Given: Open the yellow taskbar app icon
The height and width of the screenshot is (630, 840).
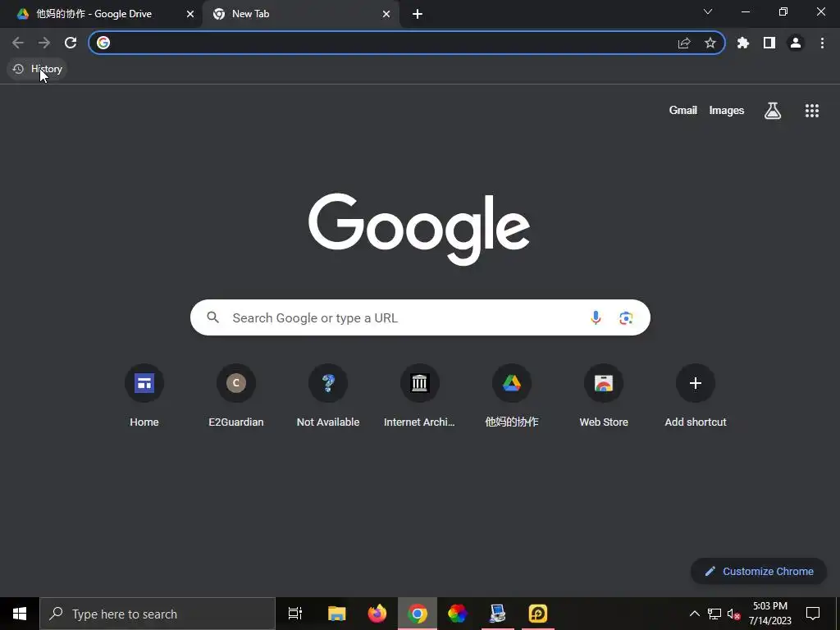Looking at the screenshot, I should click(538, 614).
